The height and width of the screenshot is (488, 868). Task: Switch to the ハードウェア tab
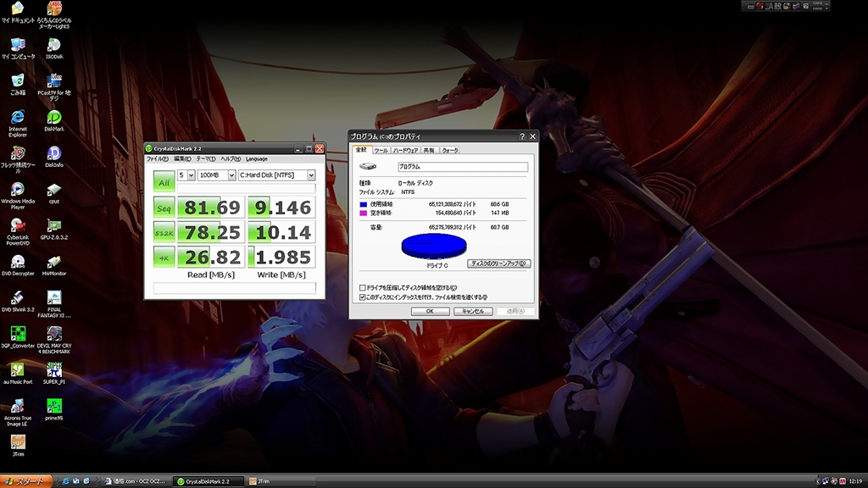coord(405,151)
